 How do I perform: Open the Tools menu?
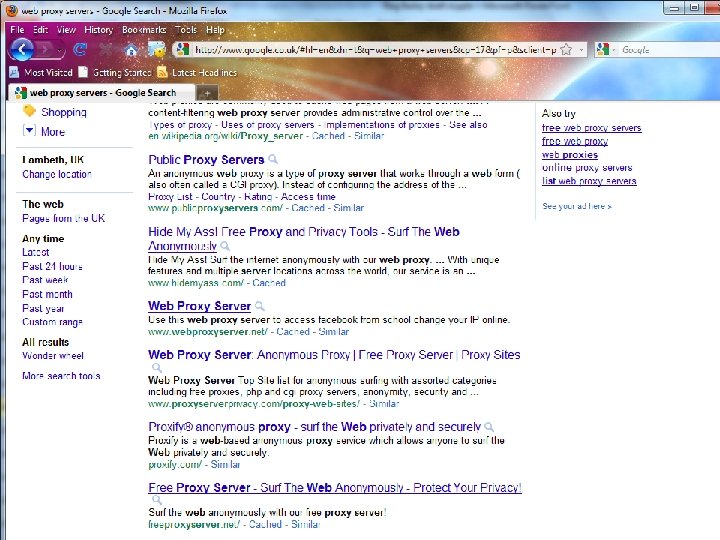coord(186,30)
